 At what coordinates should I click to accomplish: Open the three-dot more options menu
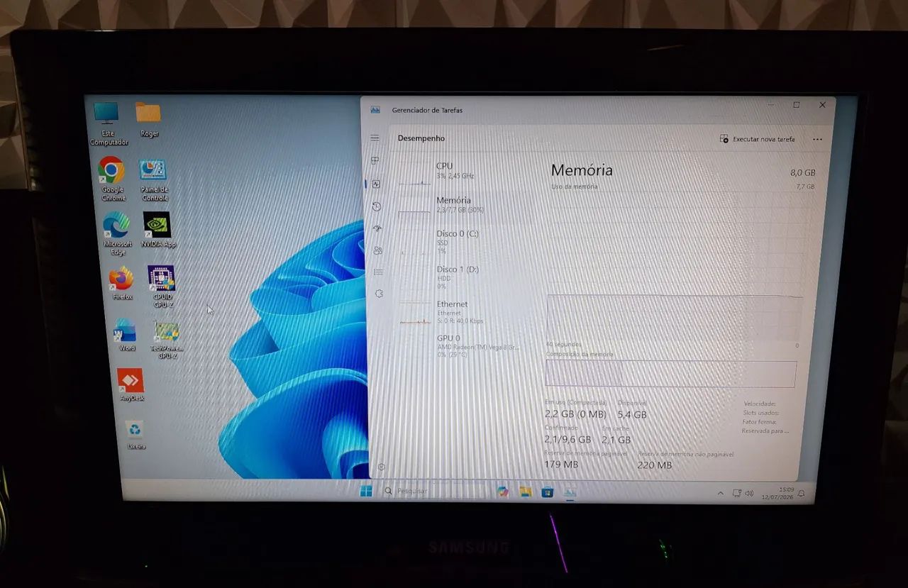[817, 140]
